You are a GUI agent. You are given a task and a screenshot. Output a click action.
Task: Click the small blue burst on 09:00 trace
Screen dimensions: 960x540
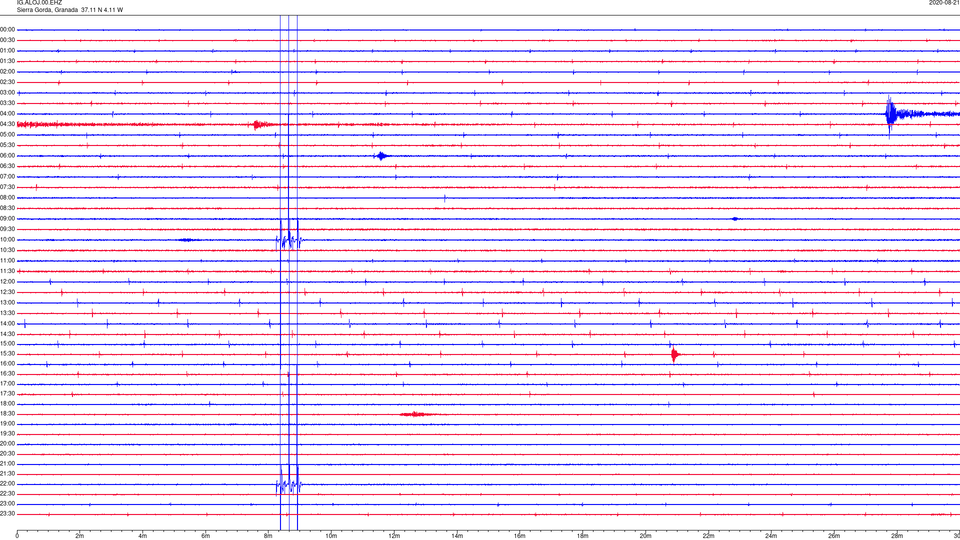[x=735, y=219]
